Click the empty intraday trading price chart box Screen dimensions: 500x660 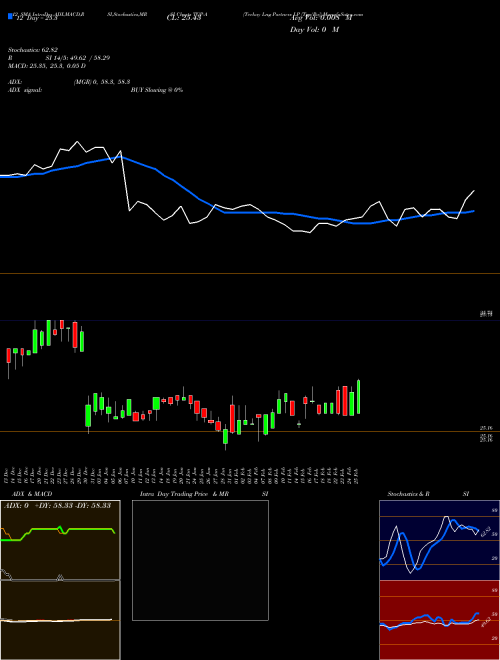200,560
